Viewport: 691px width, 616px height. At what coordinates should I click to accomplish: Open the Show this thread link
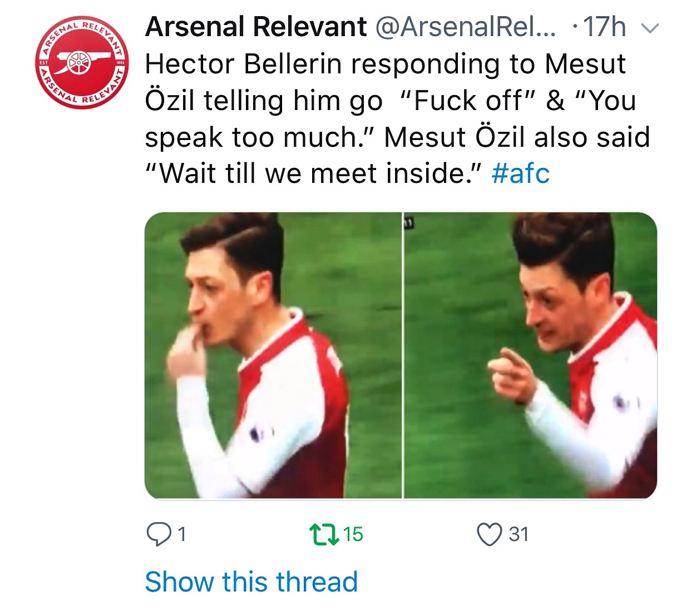[251, 582]
